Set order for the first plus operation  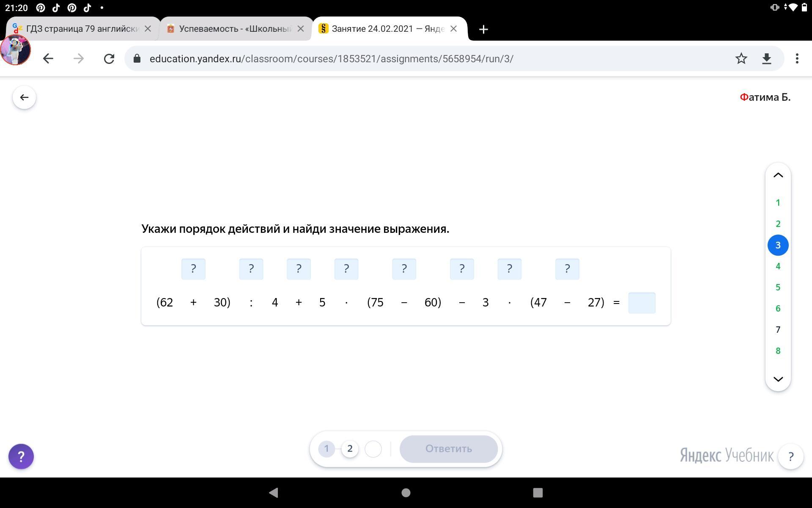coord(193,269)
